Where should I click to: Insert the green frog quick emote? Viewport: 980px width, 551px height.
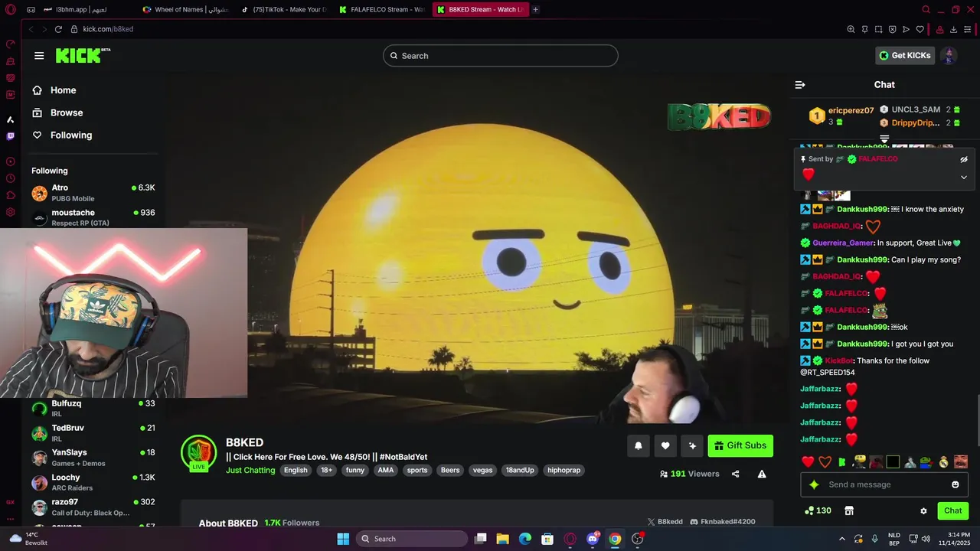pos(926,461)
